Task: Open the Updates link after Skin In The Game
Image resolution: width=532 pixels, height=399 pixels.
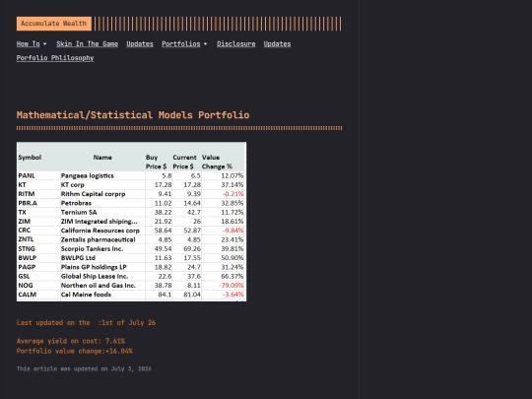Action: pyautogui.click(x=140, y=43)
